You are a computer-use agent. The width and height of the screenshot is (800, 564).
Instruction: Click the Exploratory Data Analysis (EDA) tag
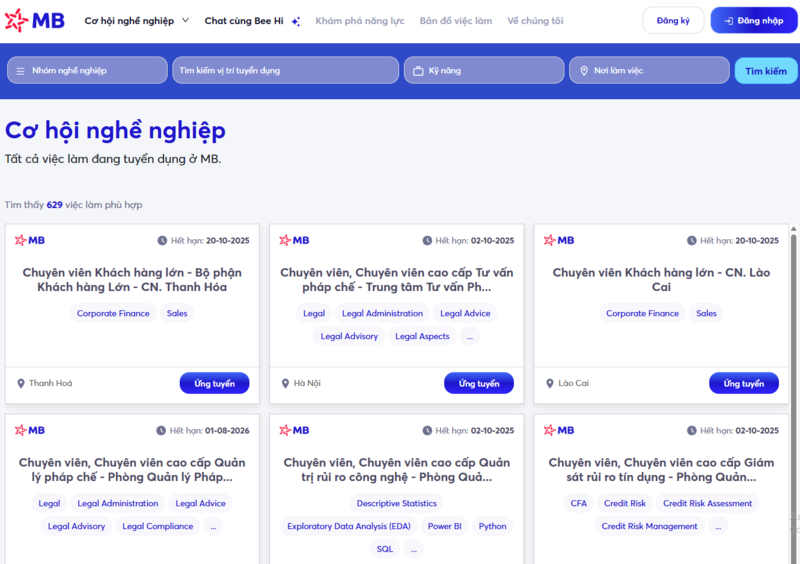[x=348, y=526]
